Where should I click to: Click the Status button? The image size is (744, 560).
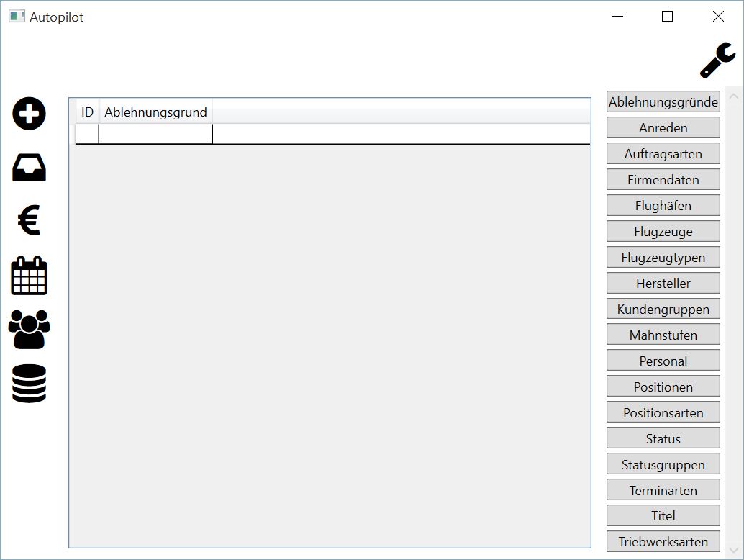coord(663,438)
